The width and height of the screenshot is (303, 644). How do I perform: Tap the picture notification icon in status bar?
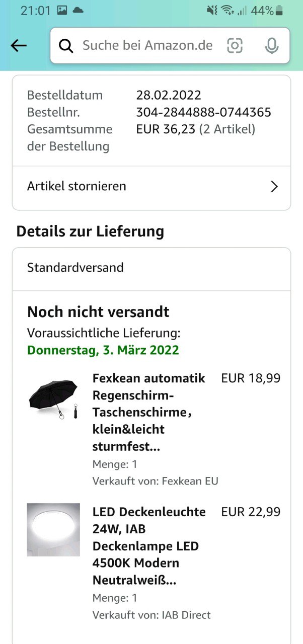pyautogui.click(x=62, y=11)
